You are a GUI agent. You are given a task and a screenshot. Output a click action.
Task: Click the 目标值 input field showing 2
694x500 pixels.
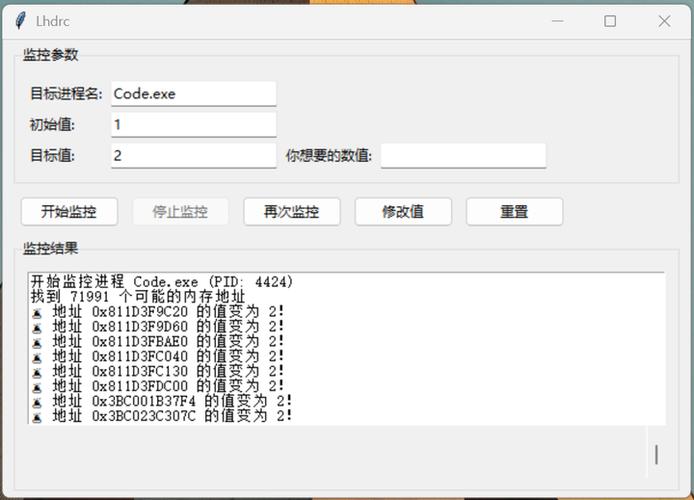point(193,155)
